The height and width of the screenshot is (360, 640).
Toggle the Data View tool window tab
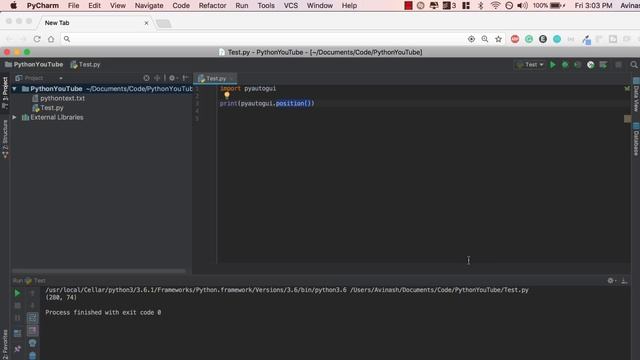tap(636, 95)
